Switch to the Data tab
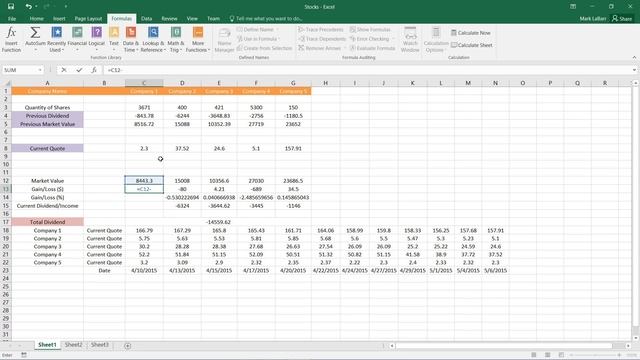This screenshot has height=360, width=640. tap(147, 19)
